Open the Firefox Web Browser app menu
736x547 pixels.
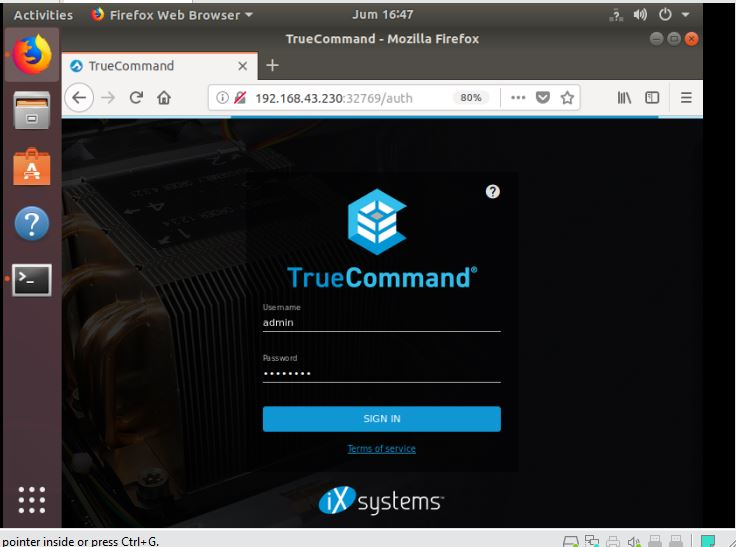pyautogui.click(x=172, y=15)
